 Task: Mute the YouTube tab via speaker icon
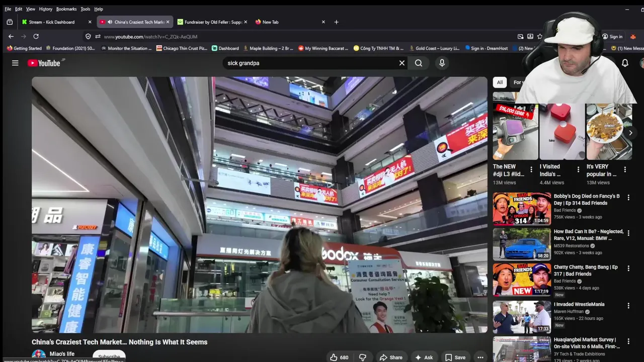[110, 22]
